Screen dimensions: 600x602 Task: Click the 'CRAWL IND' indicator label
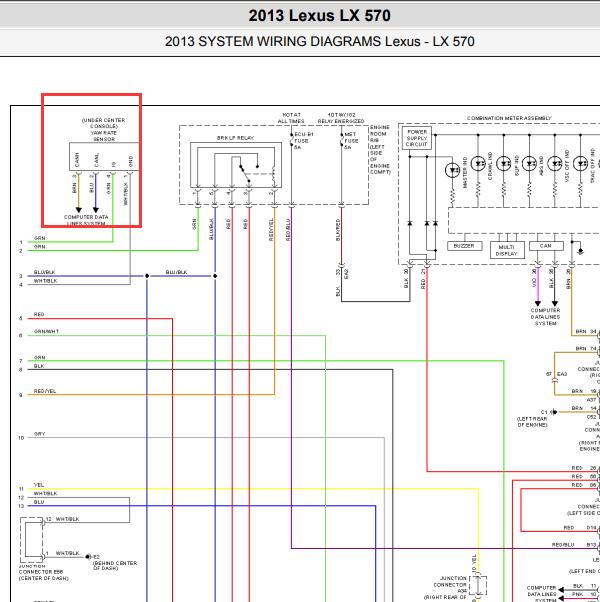(489, 166)
